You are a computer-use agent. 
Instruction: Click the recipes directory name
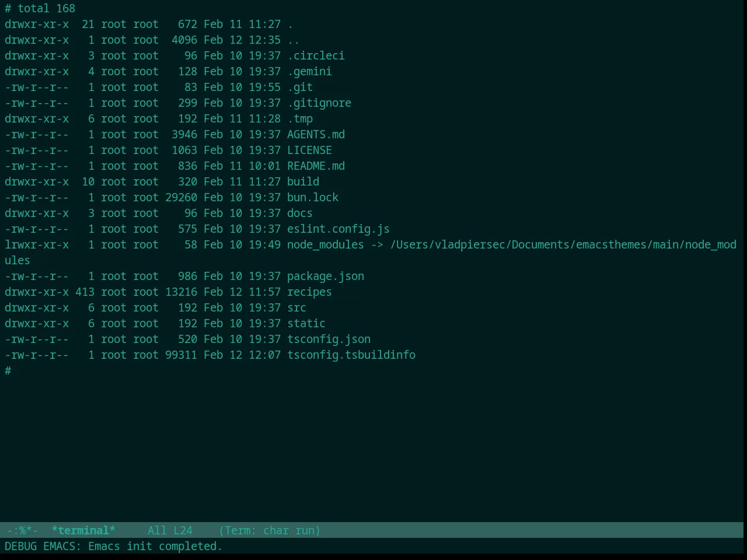tap(309, 292)
